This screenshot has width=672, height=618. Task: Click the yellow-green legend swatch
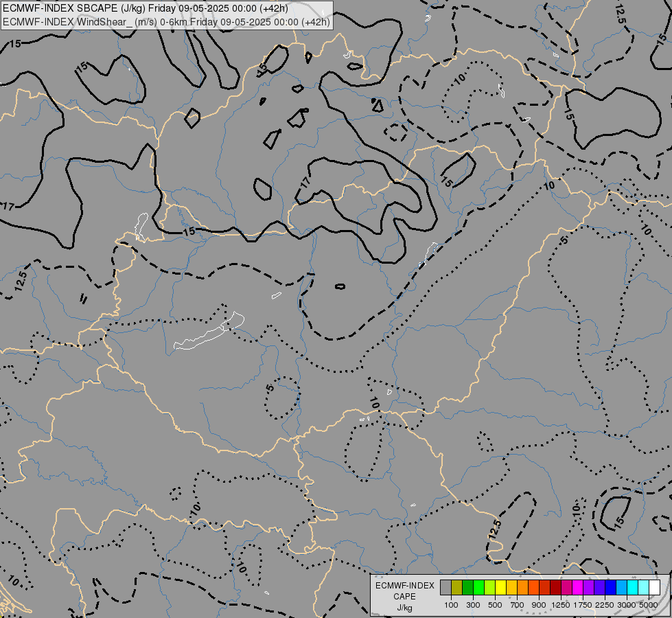coord(489,587)
